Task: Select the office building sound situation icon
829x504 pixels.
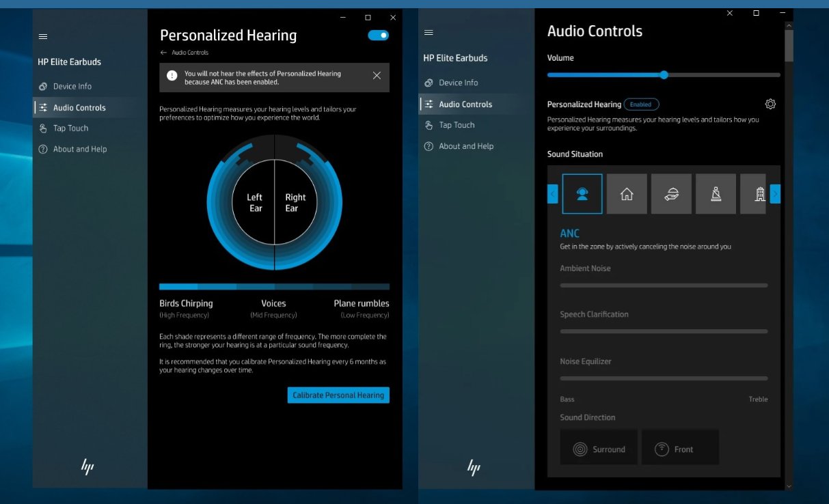Action: click(x=753, y=194)
